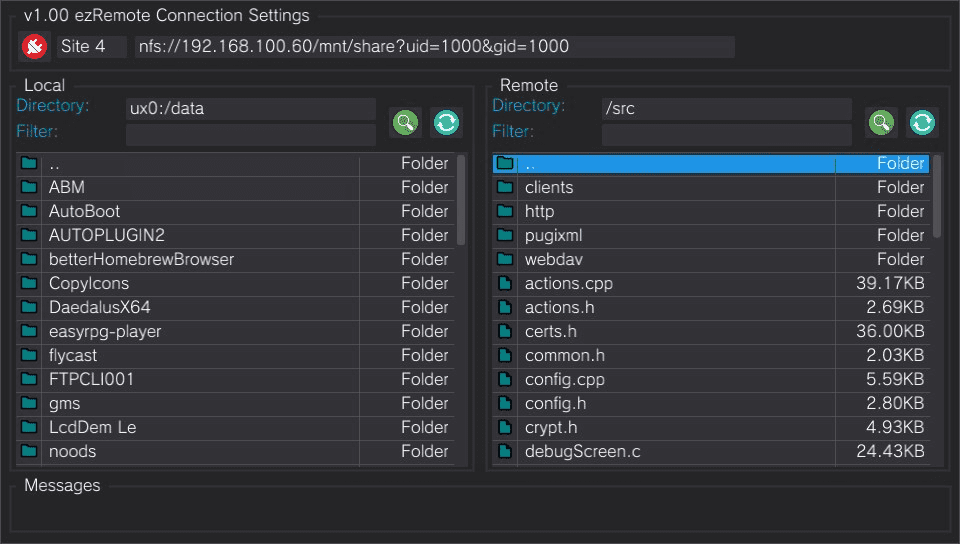
Task: Select the highlighted parent folder in Remote
Action: click(680, 163)
